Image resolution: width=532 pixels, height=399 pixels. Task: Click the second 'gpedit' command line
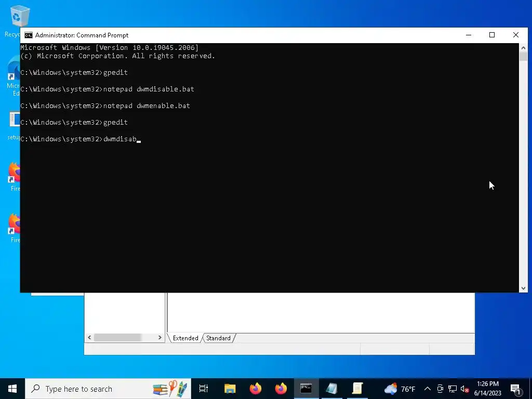(74, 123)
